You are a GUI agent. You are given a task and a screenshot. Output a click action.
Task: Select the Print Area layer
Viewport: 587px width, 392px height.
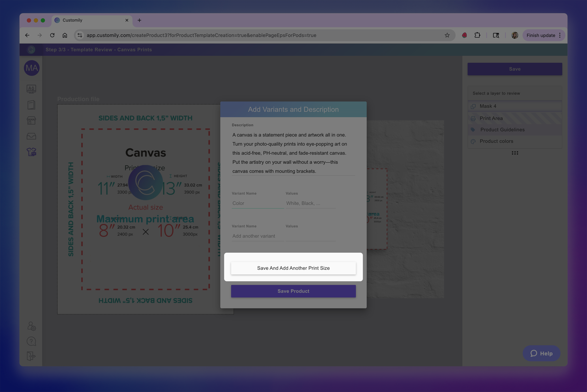(514, 118)
